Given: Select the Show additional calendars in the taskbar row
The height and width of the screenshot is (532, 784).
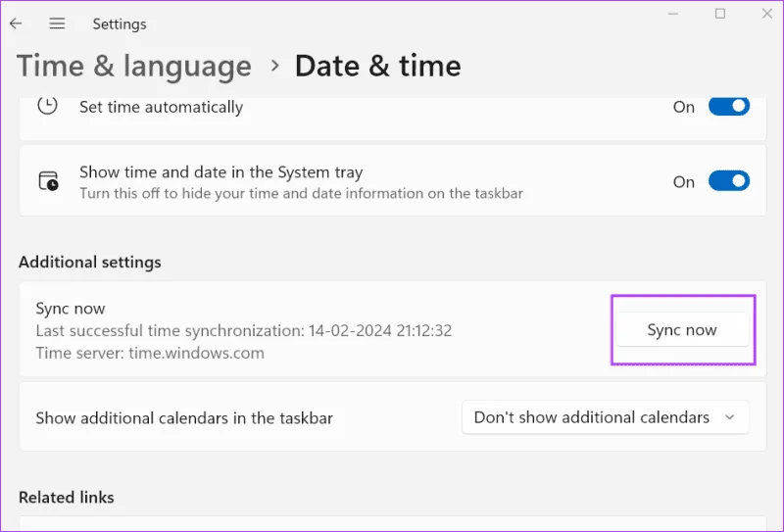Looking at the screenshot, I should click(x=184, y=418).
